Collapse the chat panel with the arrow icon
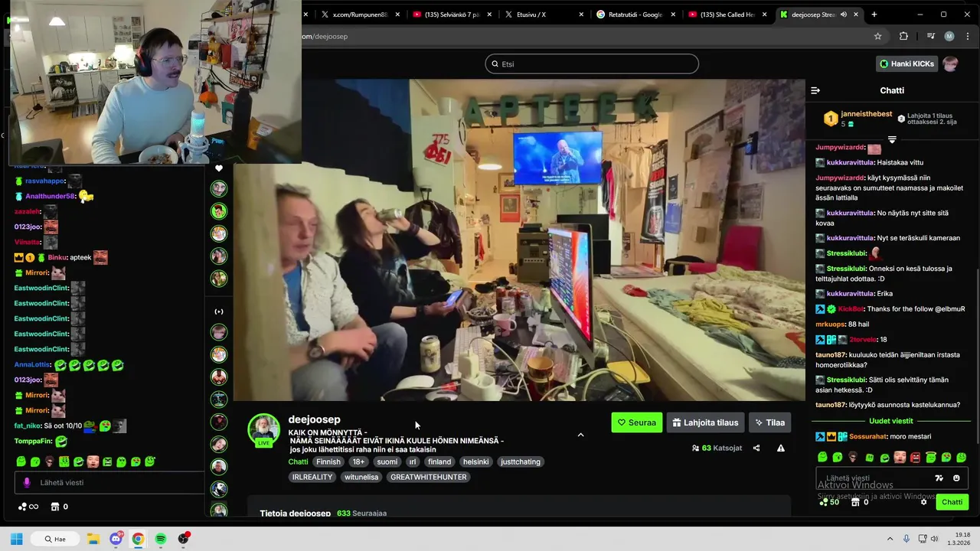Image resolution: width=980 pixels, height=551 pixels. [x=815, y=90]
